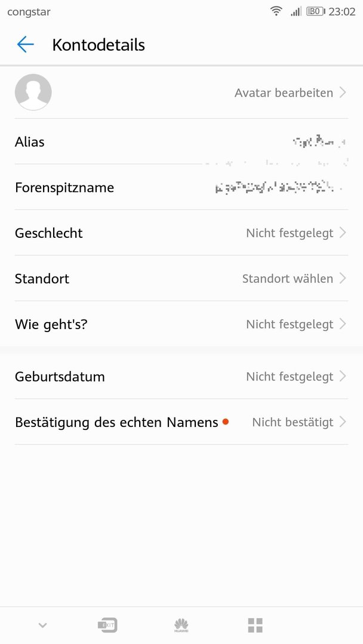Image resolution: width=363 pixels, height=644 pixels.
Task: Tap the Standort wählen link
Action: (x=287, y=278)
